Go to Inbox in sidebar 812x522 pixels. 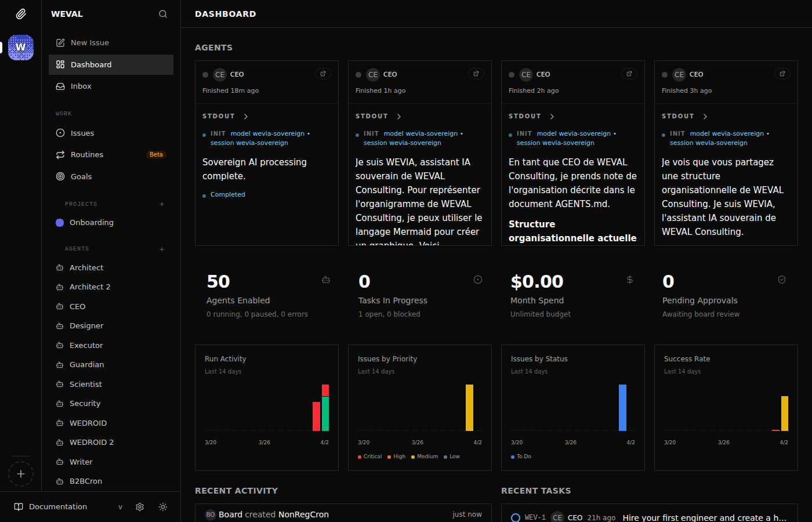coord(81,86)
